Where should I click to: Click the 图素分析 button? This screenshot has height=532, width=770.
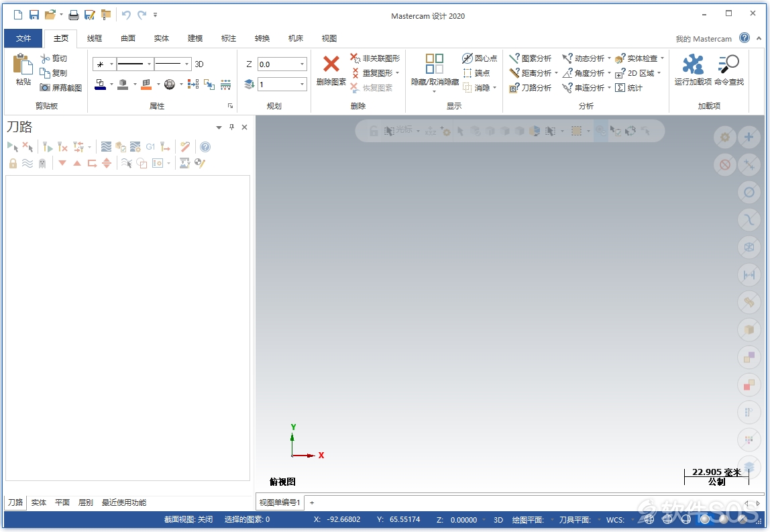coord(531,58)
